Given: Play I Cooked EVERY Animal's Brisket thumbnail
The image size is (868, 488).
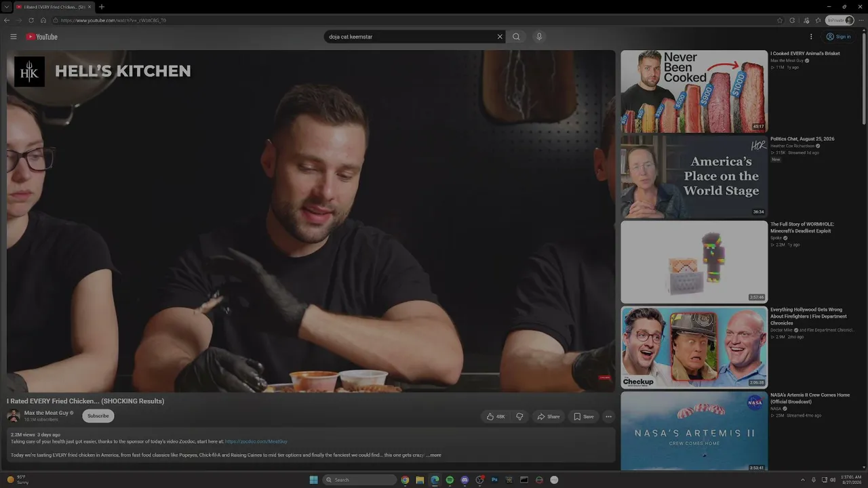Looking at the screenshot, I should [694, 91].
